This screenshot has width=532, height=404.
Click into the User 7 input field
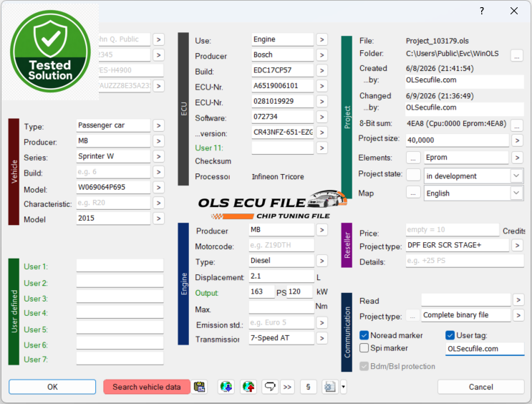click(120, 358)
